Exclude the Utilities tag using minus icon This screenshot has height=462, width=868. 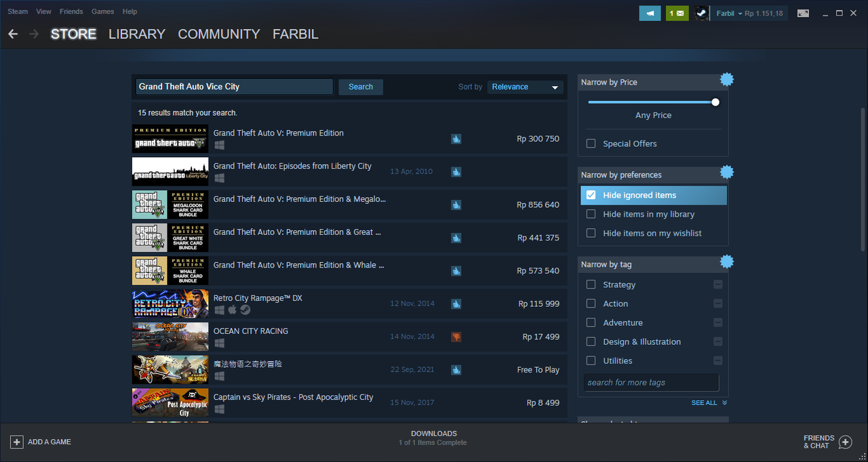pos(718,360)
